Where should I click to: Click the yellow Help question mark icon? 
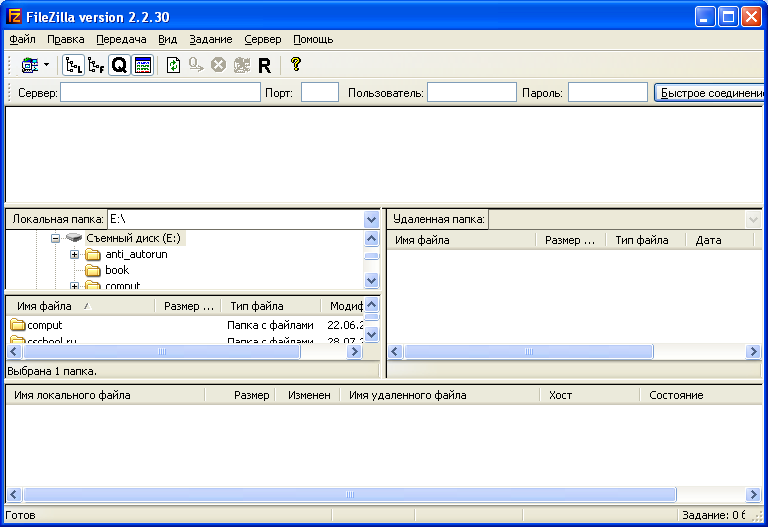pyautogui.click(x=295, y=64)
